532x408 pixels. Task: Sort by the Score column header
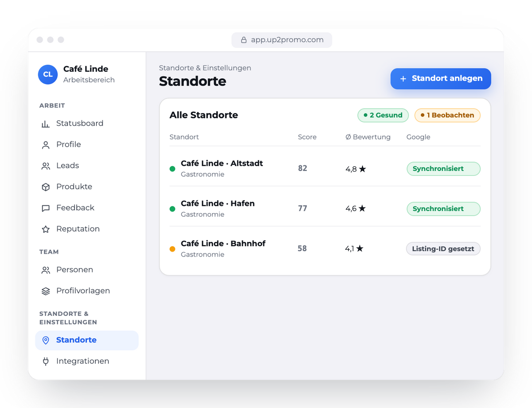tap(307, 137)
